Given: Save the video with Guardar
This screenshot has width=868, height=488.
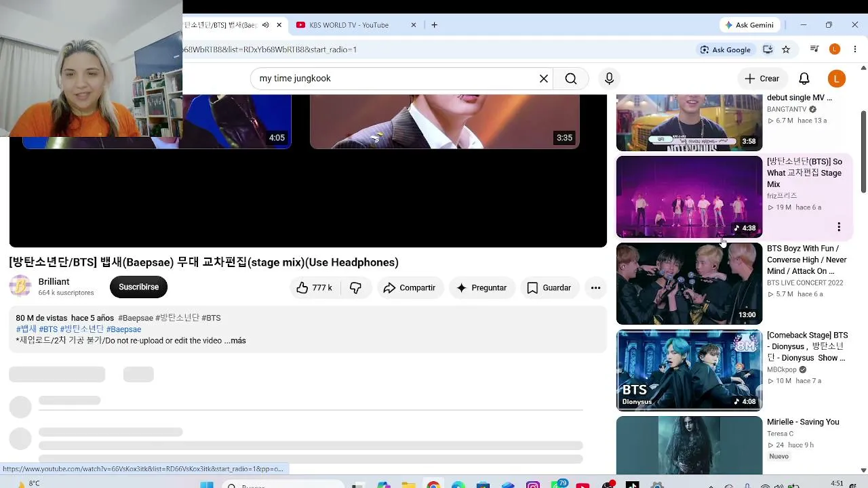Looking at the screenshot, I should (549, 288).
